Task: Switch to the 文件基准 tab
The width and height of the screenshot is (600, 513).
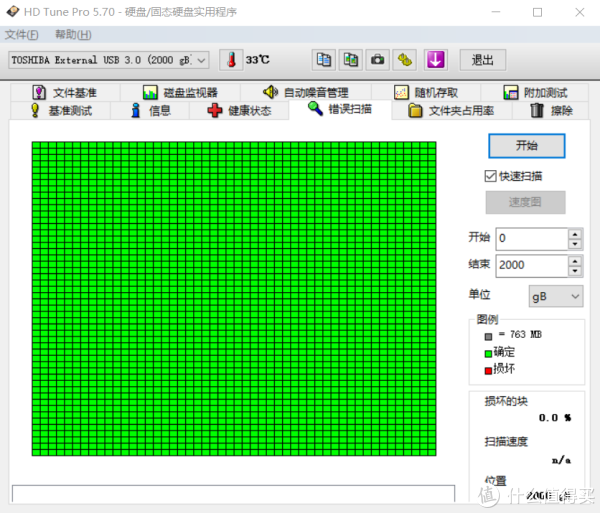Action: click(65, 92)
